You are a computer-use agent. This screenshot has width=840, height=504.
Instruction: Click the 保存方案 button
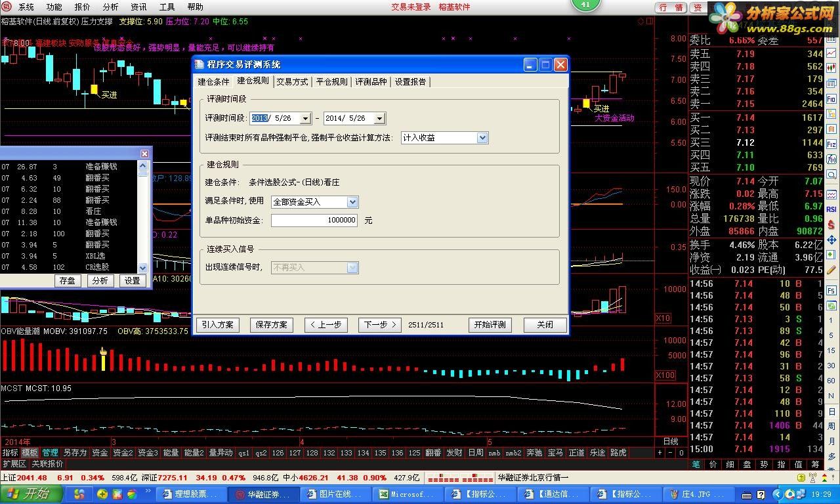[272, 325]
